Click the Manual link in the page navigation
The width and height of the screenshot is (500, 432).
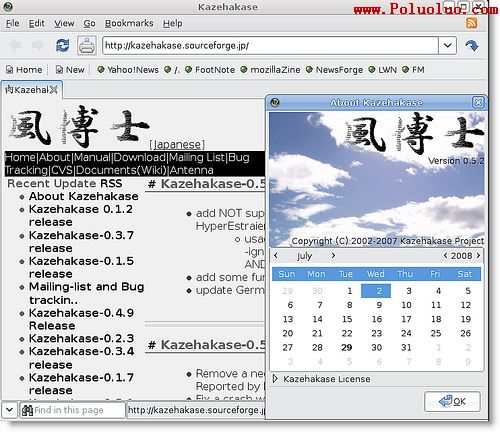coord(92,157)
